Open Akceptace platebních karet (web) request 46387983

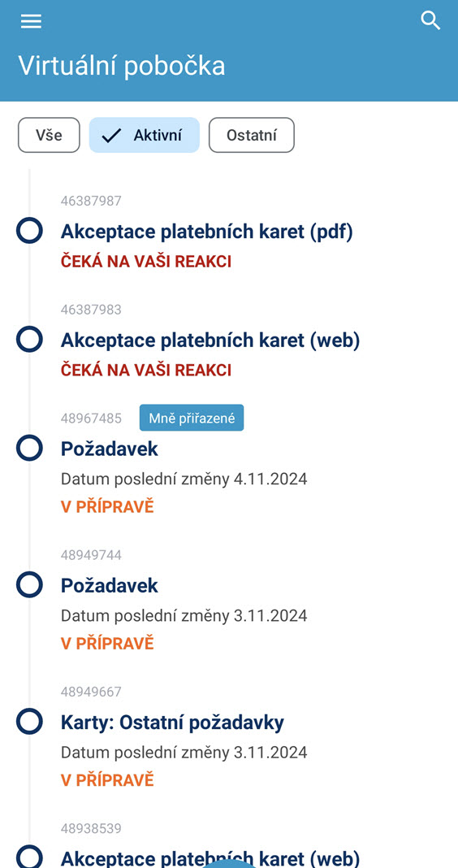[x=210, y=340]
